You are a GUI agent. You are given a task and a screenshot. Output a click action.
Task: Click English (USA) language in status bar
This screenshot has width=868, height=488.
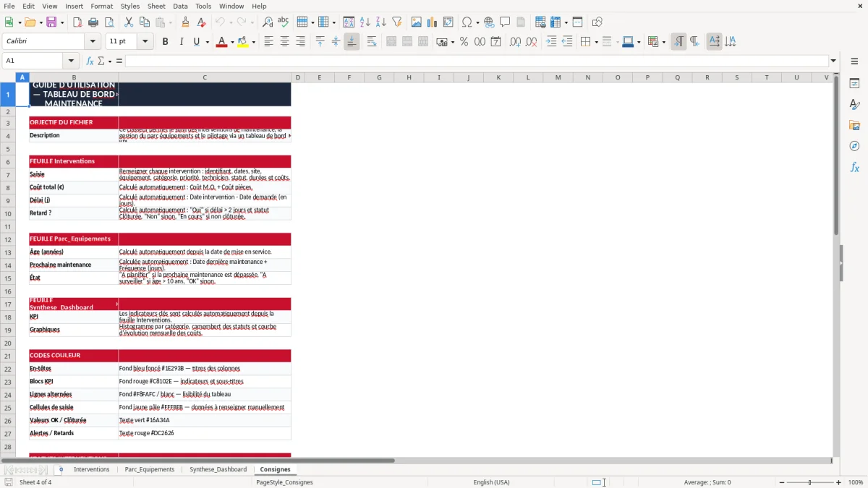491,482
